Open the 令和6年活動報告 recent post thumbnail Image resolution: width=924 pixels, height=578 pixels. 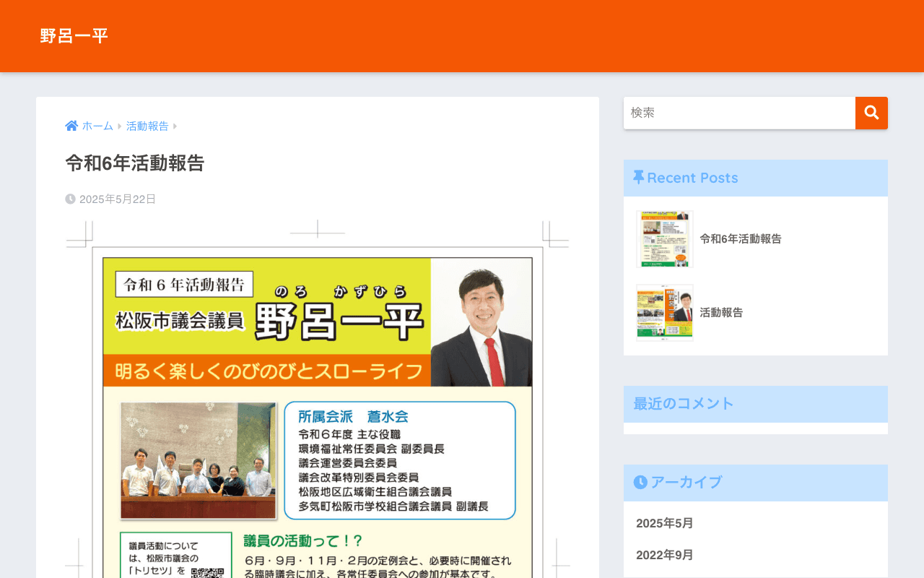click(665, 239)
